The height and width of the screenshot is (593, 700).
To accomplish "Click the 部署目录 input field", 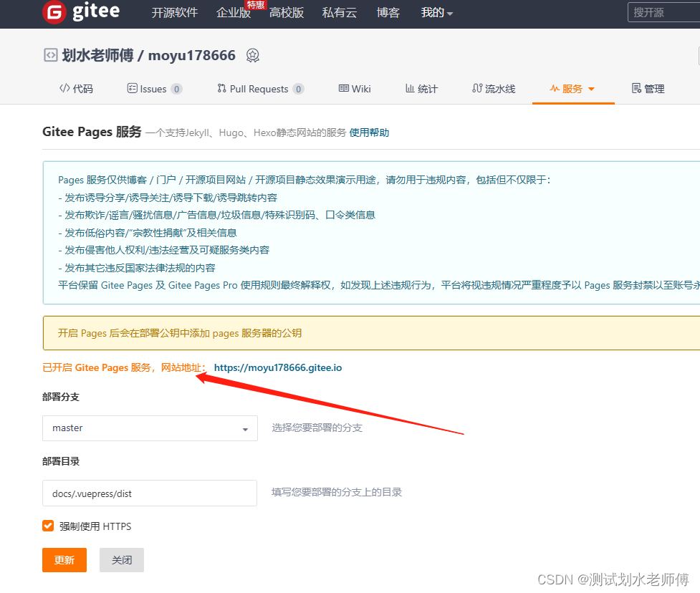I will [x=150, y=493].
